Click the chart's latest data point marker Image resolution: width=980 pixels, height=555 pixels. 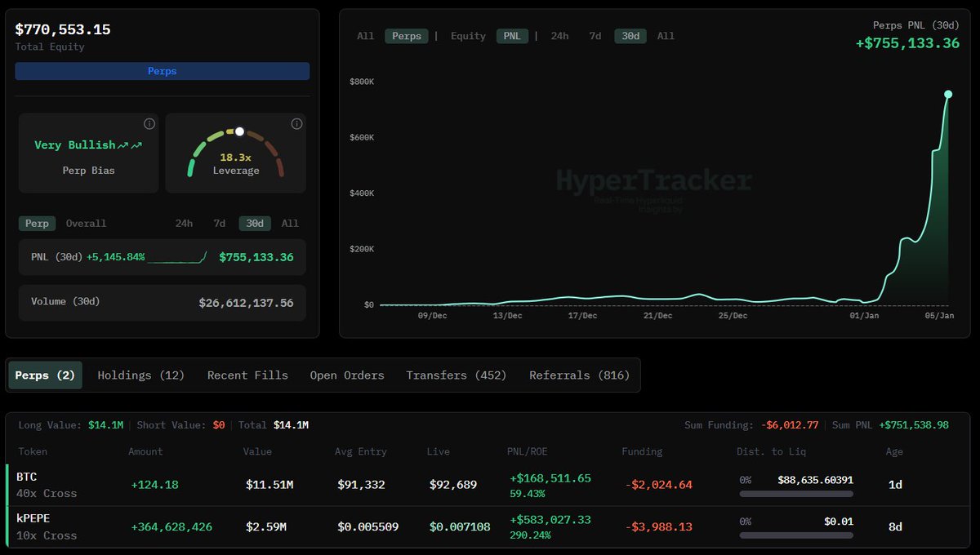[948, 95]
